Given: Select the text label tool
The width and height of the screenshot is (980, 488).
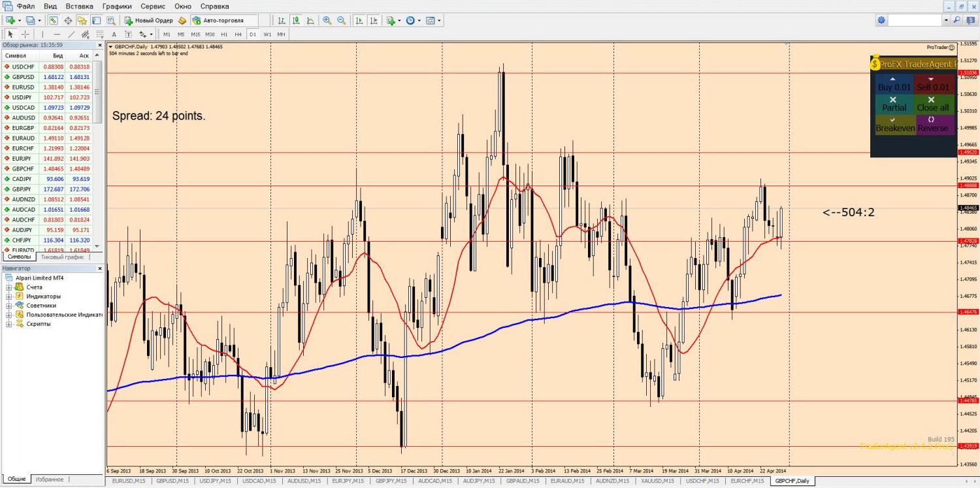Looking at the screenshot, I should coord(128,34).
